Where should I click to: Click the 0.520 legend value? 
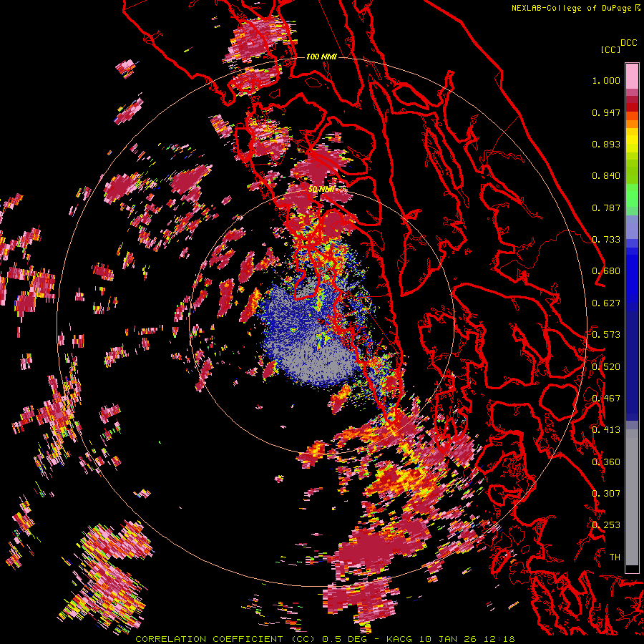coord(606,366)
